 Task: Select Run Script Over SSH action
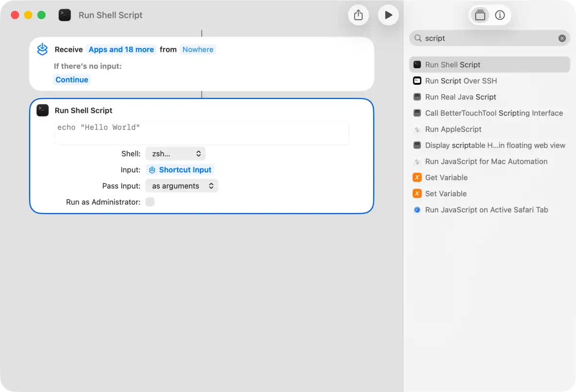pos(461,81)
